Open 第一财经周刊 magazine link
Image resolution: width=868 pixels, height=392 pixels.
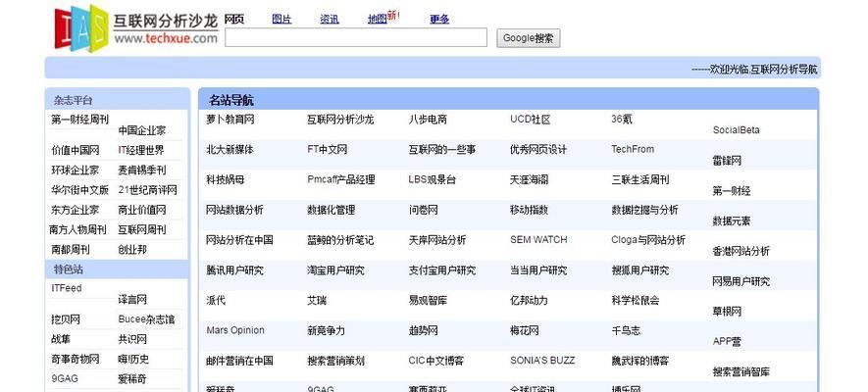[79, 120]
